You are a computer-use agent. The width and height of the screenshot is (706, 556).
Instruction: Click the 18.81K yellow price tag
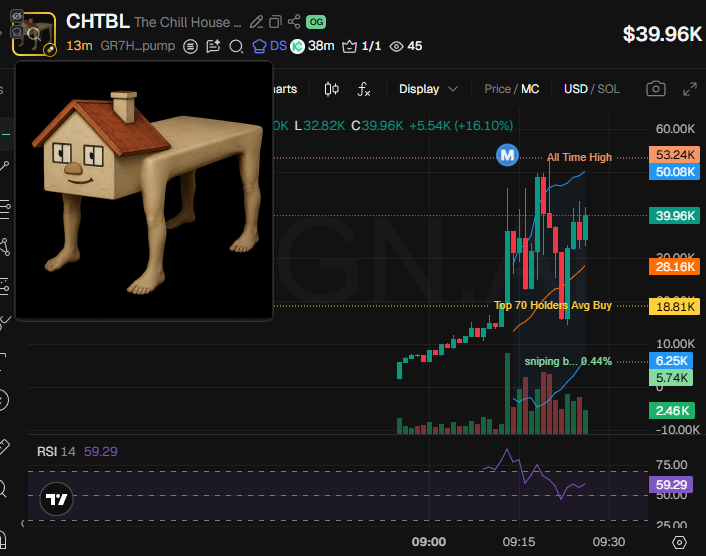pyautogui.click(x=674, y=307)
